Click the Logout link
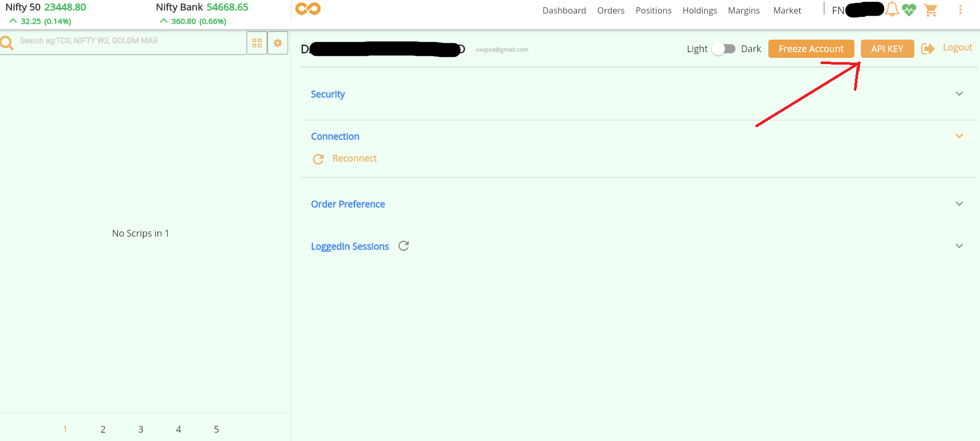This screenshot has width=980, height=441. coord(958,47)
